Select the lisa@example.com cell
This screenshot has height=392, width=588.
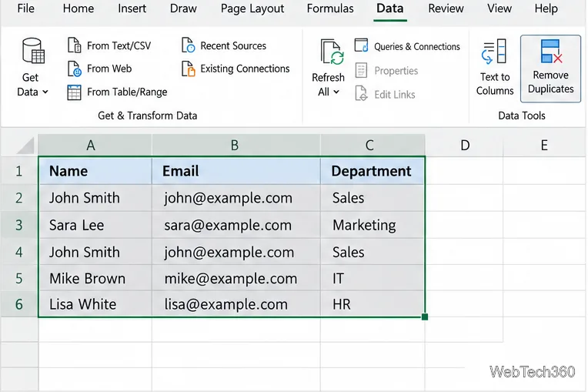point(236,304)
